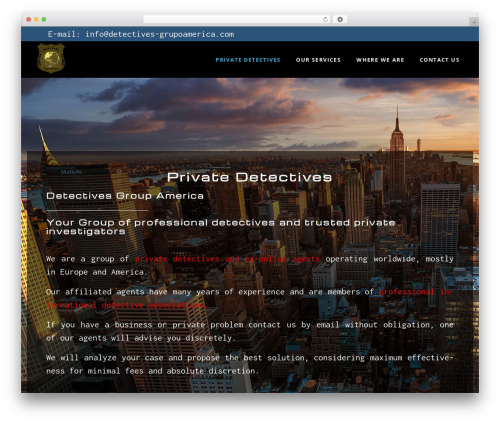Click the round download icon beside address bar
This screenshot has height=423, width=500.
(340, 20)
